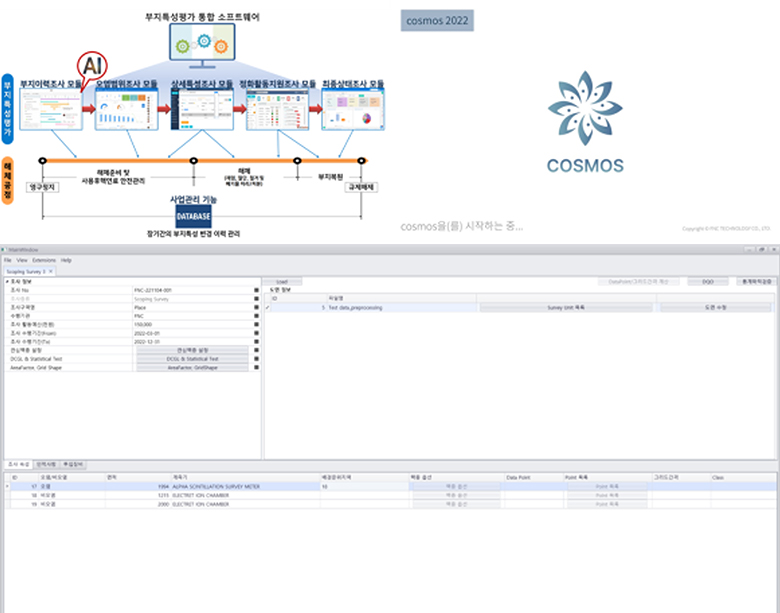Open the View menu
This screenshot has height=613, width=780.
(22, 260)
